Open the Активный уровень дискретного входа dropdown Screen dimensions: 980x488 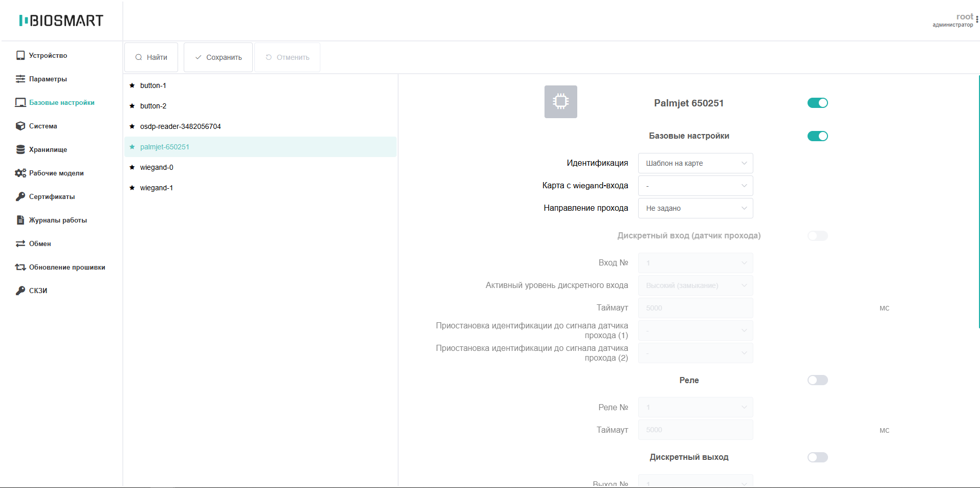(695, 285)
